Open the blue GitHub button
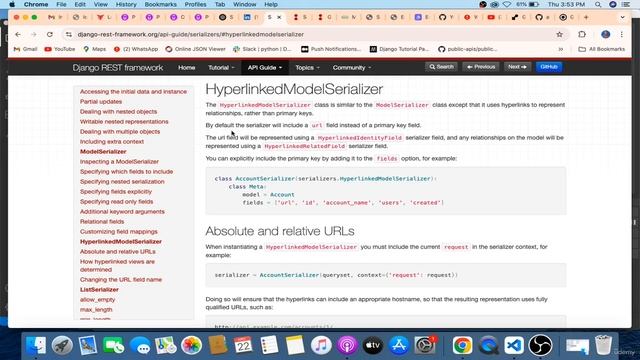 [549, 67]
